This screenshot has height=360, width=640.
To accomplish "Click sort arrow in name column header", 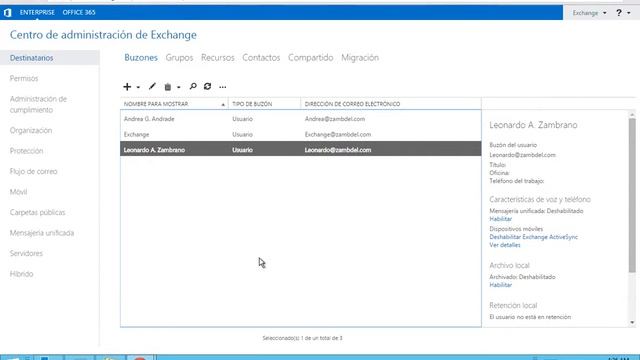I will (x=223, y=105).
